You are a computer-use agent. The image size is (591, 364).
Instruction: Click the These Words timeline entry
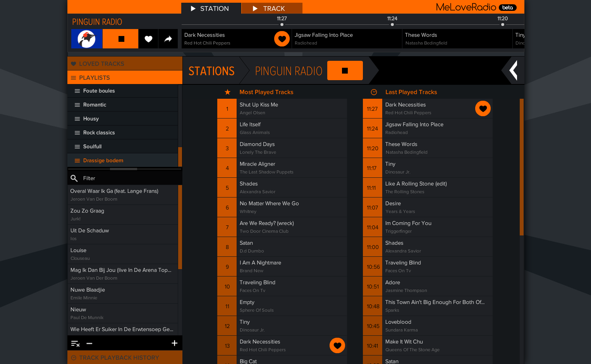[457, 39]
